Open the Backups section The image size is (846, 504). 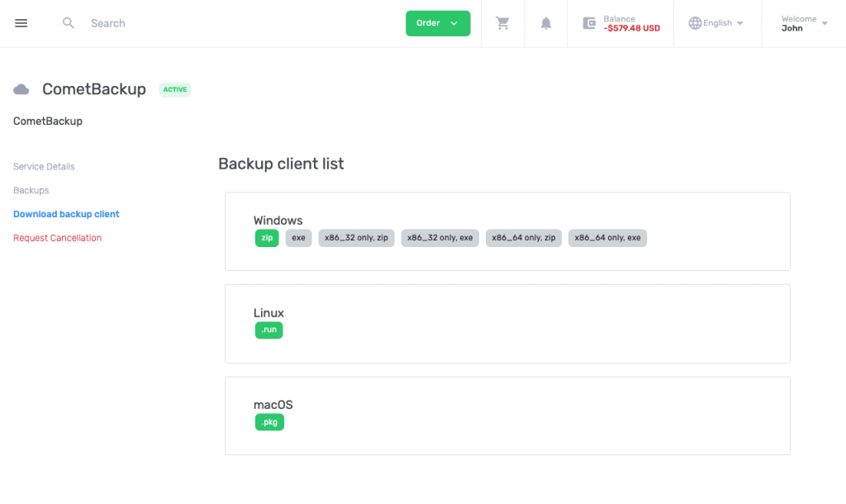[31, 191]
